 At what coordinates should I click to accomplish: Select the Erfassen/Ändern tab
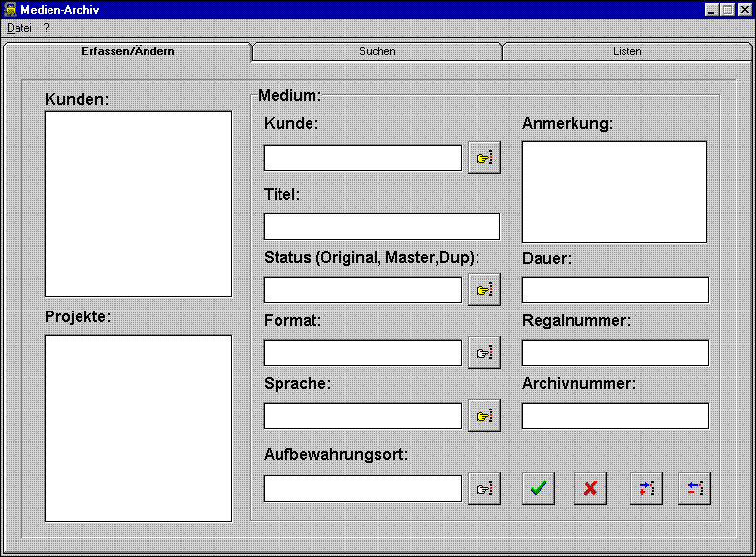128,50
